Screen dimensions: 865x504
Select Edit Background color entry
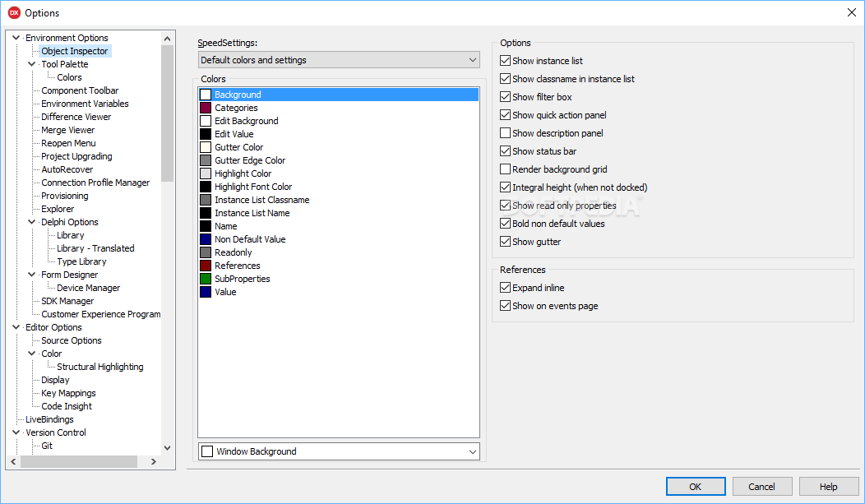pyautogui.click(x=339, y=122)
